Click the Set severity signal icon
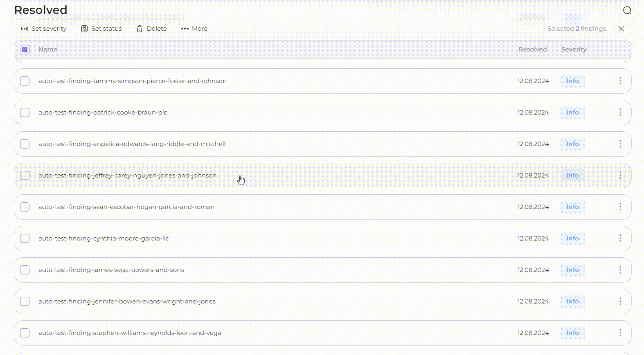 pos(25,29)
